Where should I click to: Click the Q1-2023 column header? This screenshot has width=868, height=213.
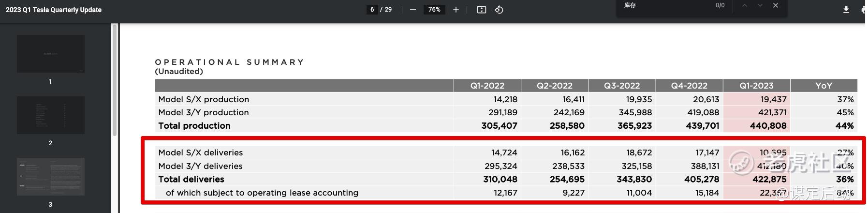pyautogui.click(x=756, y=86)
